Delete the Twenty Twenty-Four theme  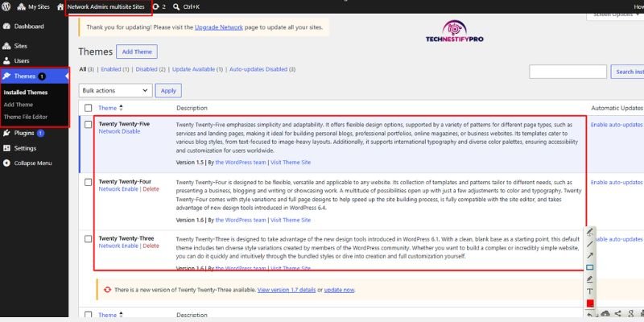click(151, 189)
